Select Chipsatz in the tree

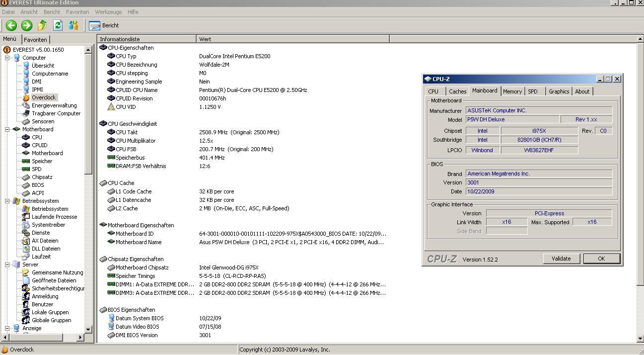click(x=42, y=177)
